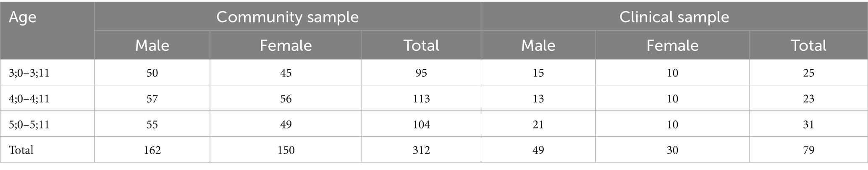The height and width of the screenshot is (170, 868).
Task: Click the cell with value 150
Action: point(286,150)
